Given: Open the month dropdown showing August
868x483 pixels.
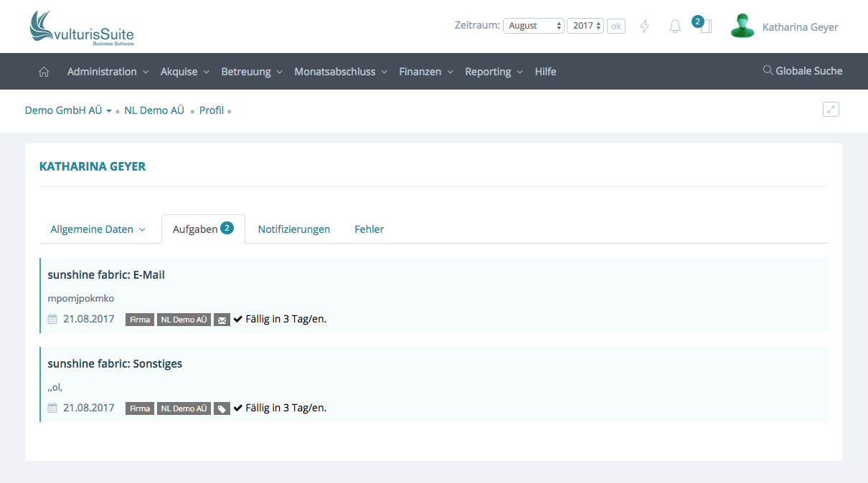Looking at the screenshot, I should (534, 26).
